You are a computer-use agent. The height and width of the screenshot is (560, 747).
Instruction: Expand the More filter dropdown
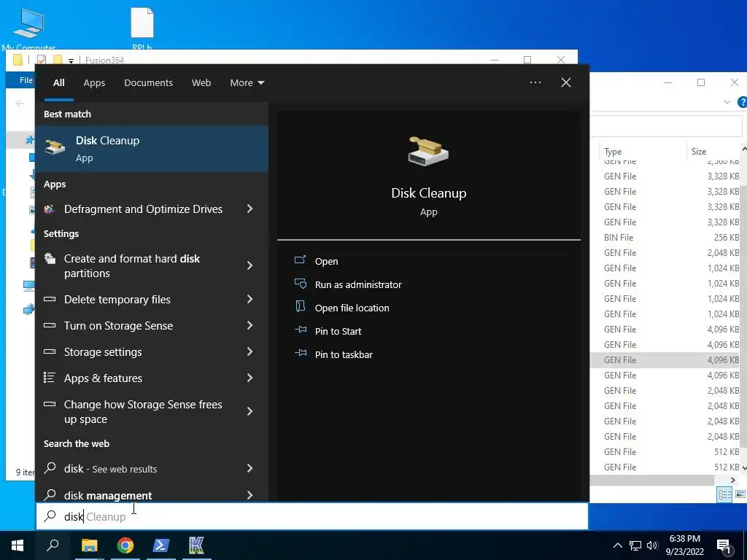pos(247,83)
